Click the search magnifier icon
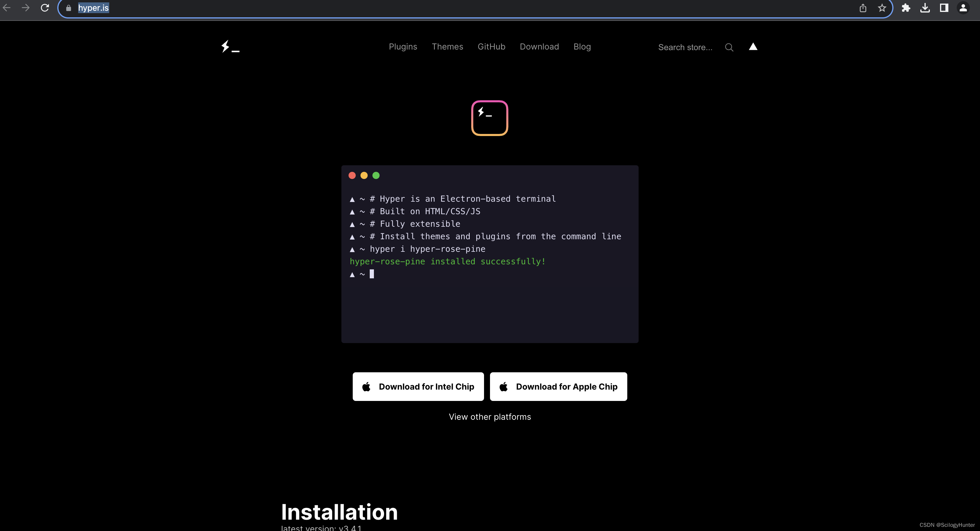 coord(729,47)
